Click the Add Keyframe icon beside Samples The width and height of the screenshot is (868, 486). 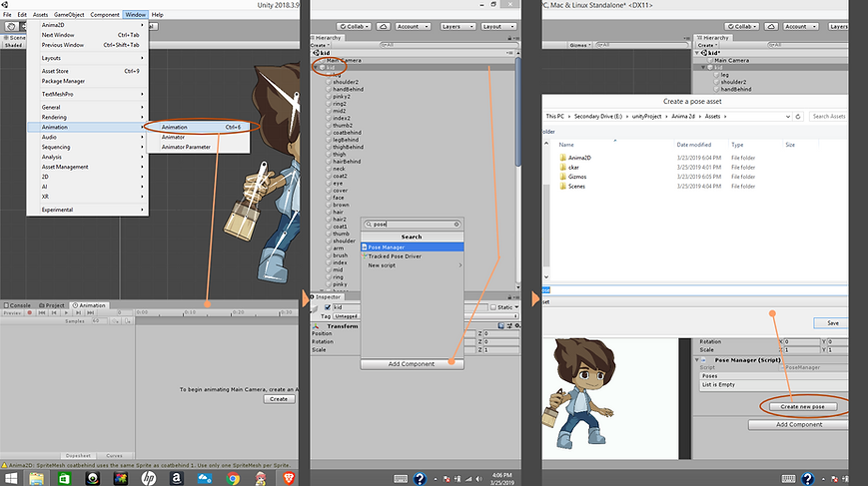coord(116,320)
